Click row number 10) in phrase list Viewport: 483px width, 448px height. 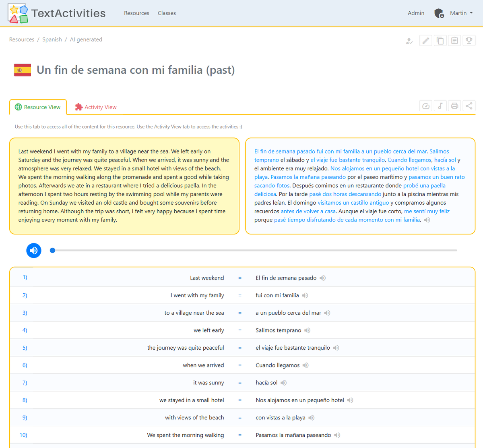[x=23, y=435]
